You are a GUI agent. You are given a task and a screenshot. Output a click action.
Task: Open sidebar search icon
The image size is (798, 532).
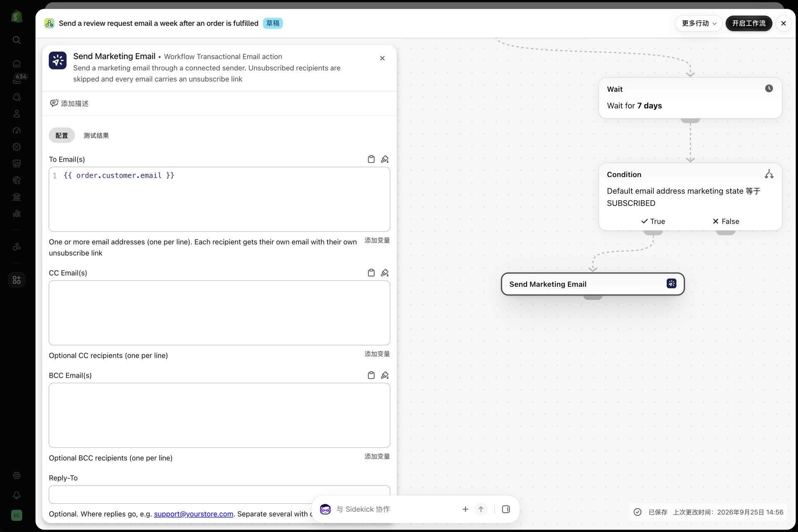click(17, 40)
